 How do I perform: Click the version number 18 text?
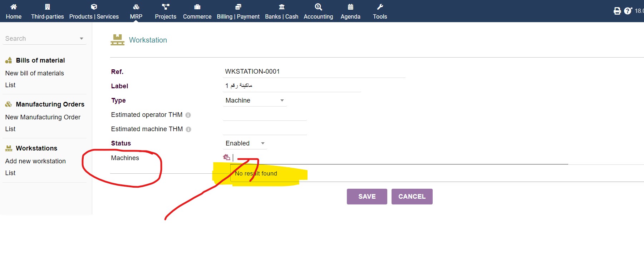click(x=639, y=11)
